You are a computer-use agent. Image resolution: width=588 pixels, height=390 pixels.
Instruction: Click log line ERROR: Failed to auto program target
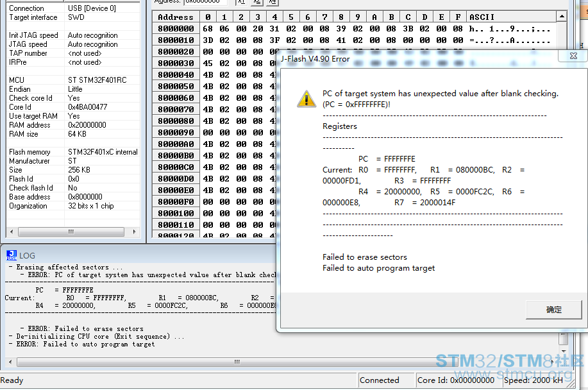(81, 344)
